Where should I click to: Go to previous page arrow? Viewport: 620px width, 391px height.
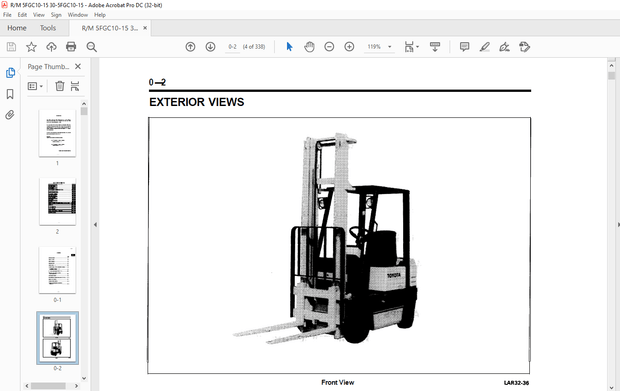[x=190, y=47]
